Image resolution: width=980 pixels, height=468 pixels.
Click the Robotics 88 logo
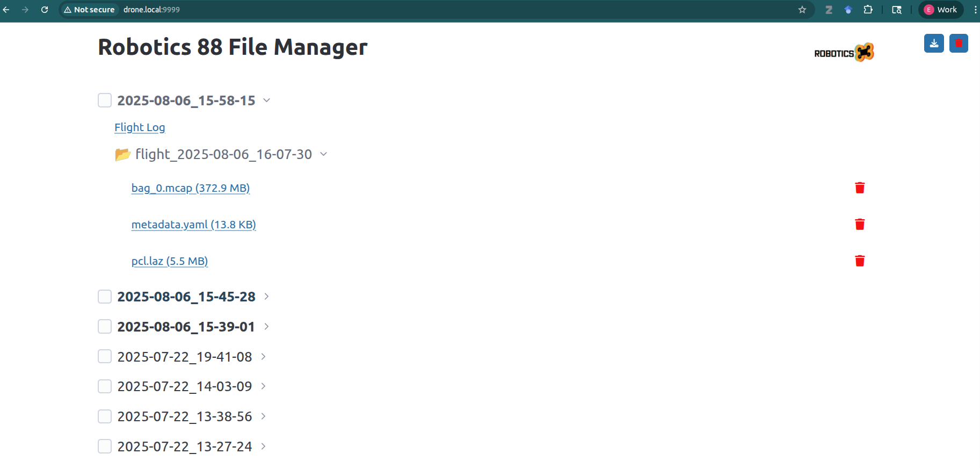pos(843,52)
